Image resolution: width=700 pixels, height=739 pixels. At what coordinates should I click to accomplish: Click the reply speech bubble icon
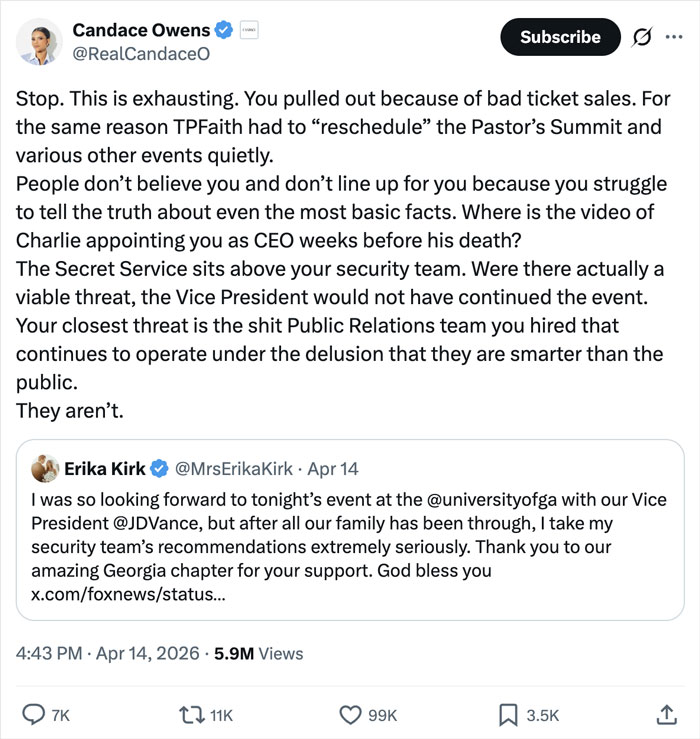(x=33, y=714)
